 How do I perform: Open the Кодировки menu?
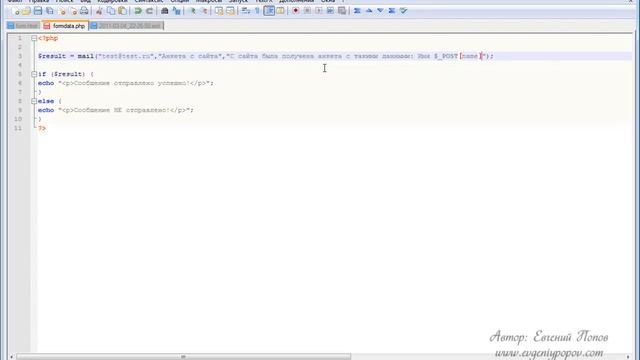pos(112,1)
